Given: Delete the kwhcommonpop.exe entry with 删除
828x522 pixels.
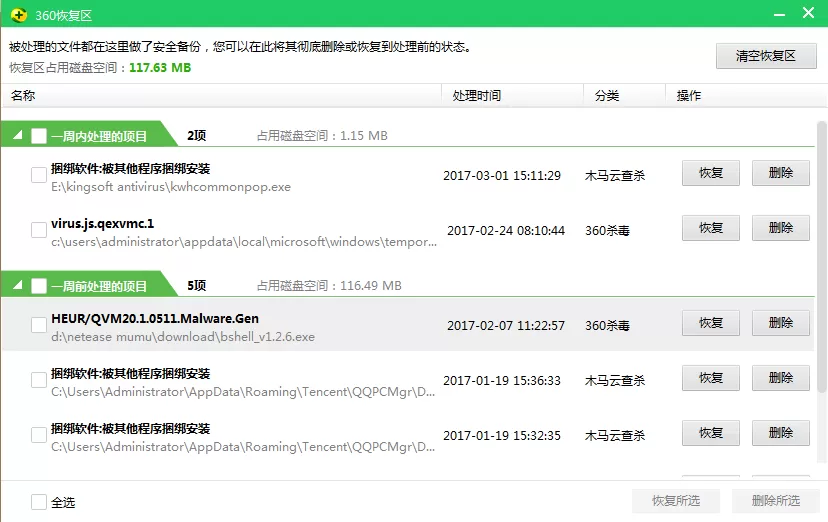Looking at the screenshot, I should (781, 173).
